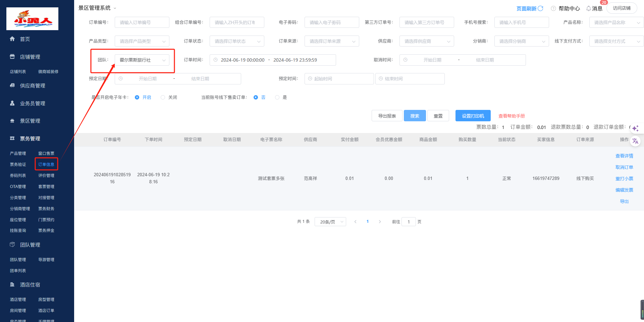Open 订单信息 in the sidebar menu
The width and height of the screenshot is (644, 322).
(46, 165)
